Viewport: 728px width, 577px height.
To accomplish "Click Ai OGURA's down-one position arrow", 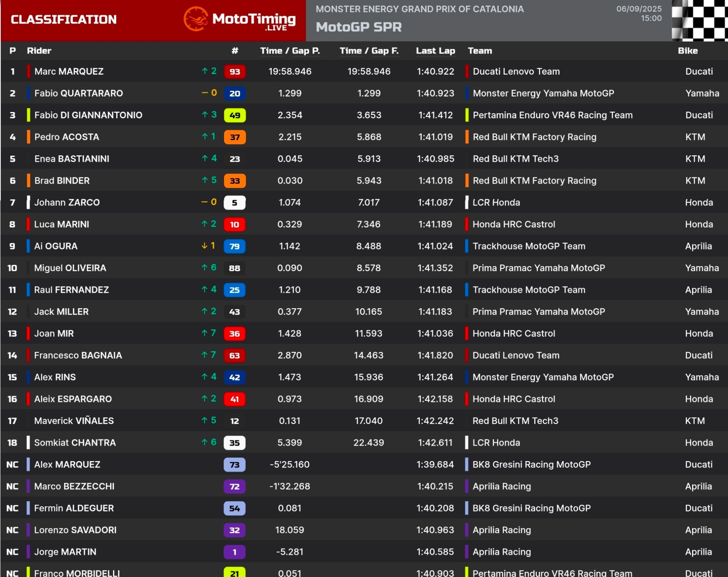I will [x=208, y=246].
